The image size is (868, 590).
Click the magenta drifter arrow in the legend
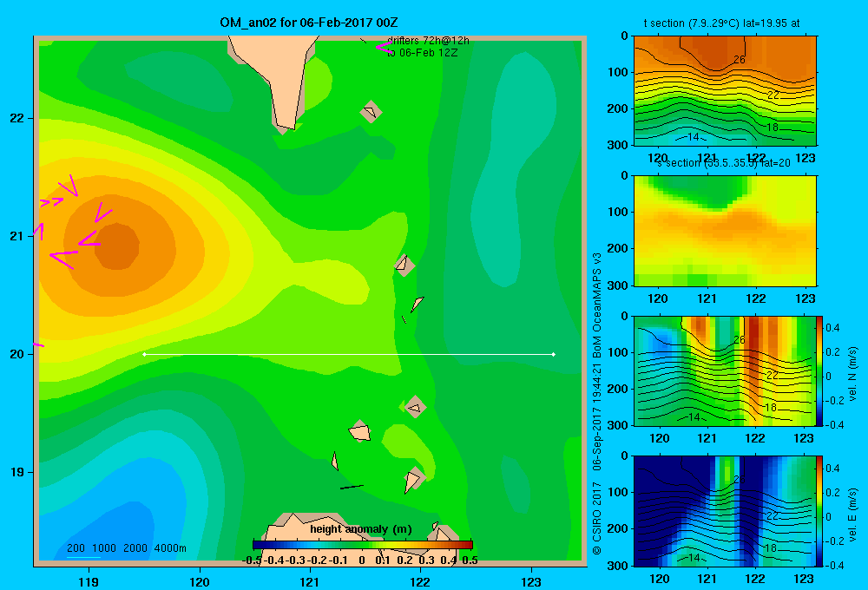tap(384, 47)
